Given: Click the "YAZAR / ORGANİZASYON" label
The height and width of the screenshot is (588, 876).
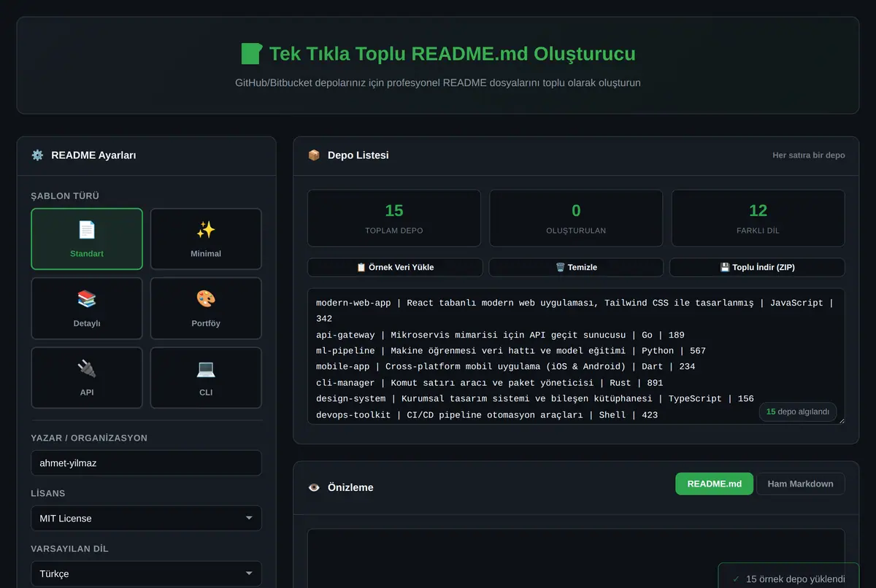Looking at the screenshot, I should coord(89,438).
